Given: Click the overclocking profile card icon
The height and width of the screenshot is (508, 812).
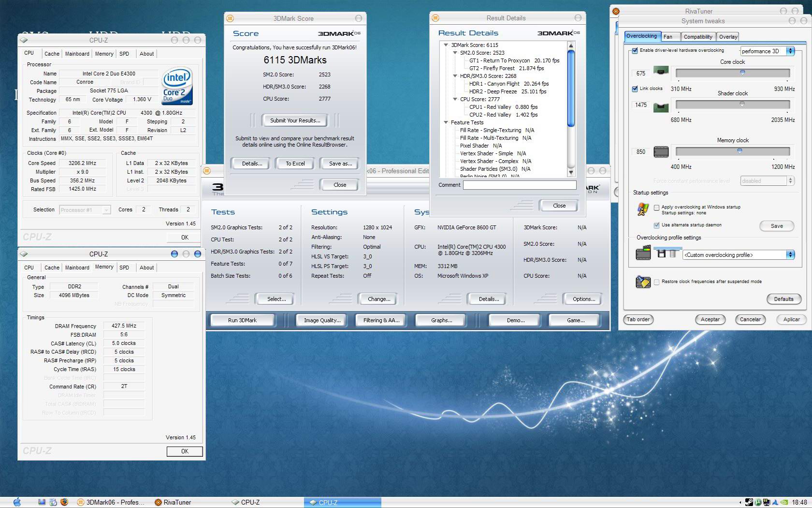Looking at the screenshot, I should pyautogui.click(x=643, y=253).
